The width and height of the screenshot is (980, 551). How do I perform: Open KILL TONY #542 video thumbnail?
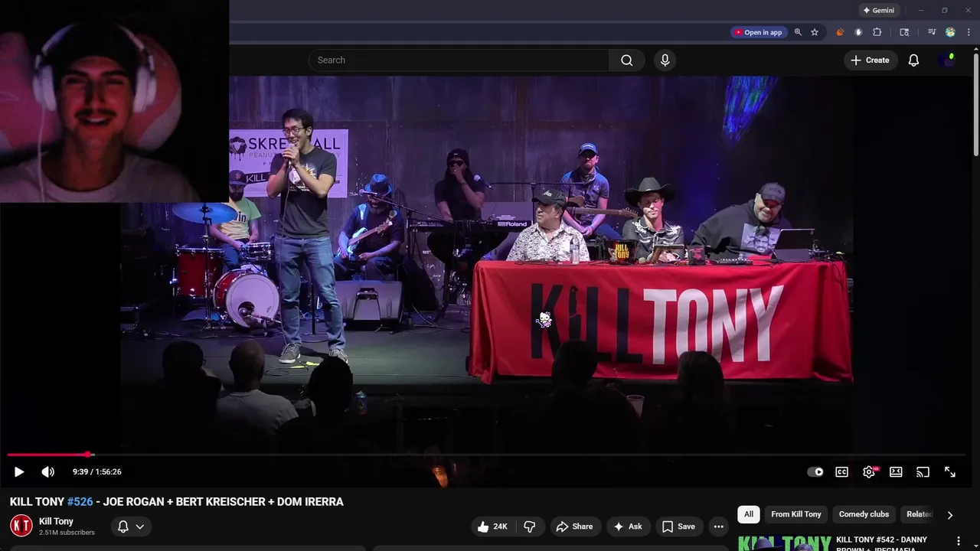pos(784,543)
